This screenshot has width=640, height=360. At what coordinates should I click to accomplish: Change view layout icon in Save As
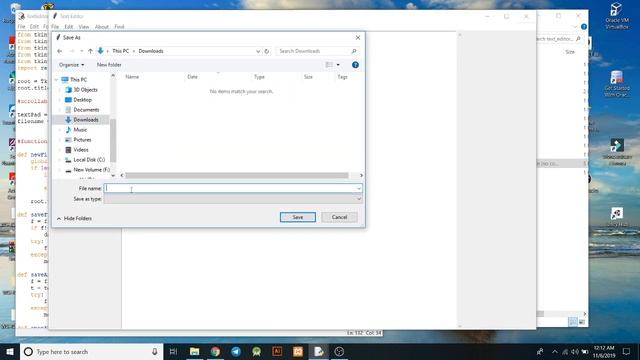tap(329, 65)
